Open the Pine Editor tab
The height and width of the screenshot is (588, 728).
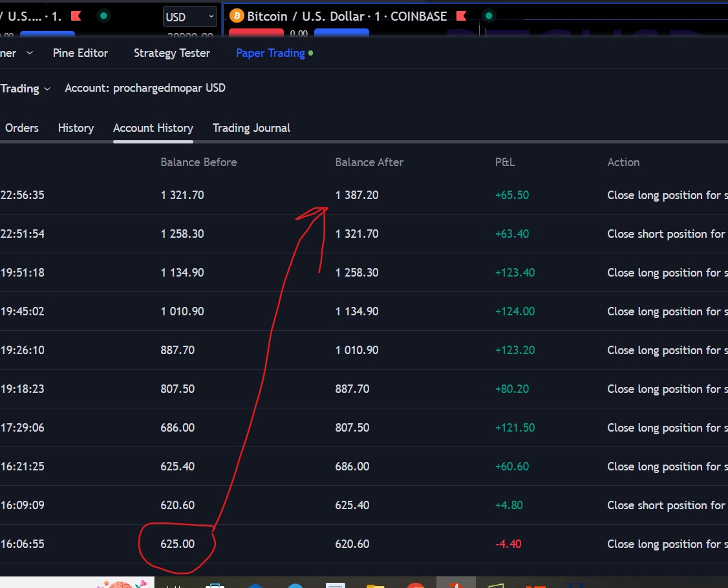[x=80, y=53]
